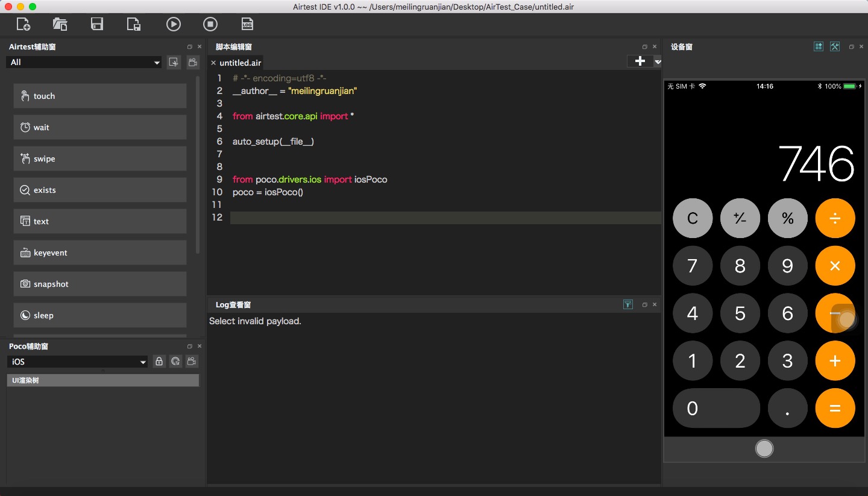
Task: Activate the Poco inspect cursor icon
Action: (175, 362)
